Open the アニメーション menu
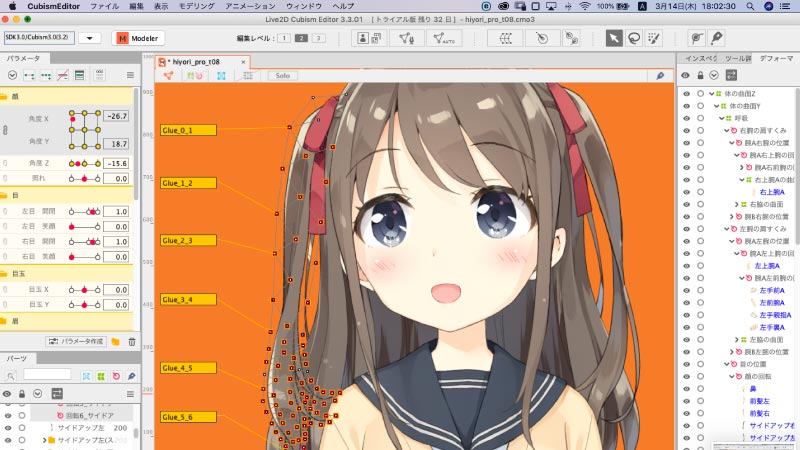The image size is (800, 450). (250, 6)
